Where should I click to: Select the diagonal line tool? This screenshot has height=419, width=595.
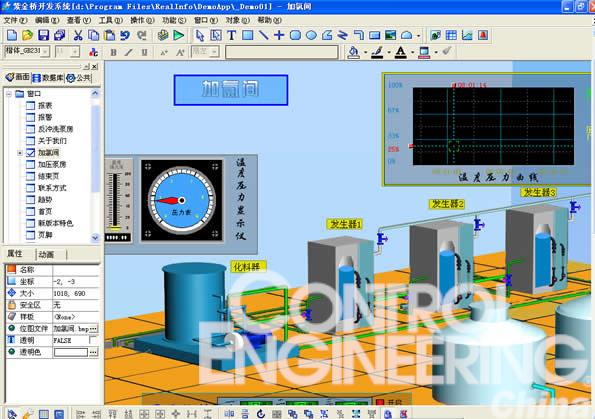coord(263,35)
